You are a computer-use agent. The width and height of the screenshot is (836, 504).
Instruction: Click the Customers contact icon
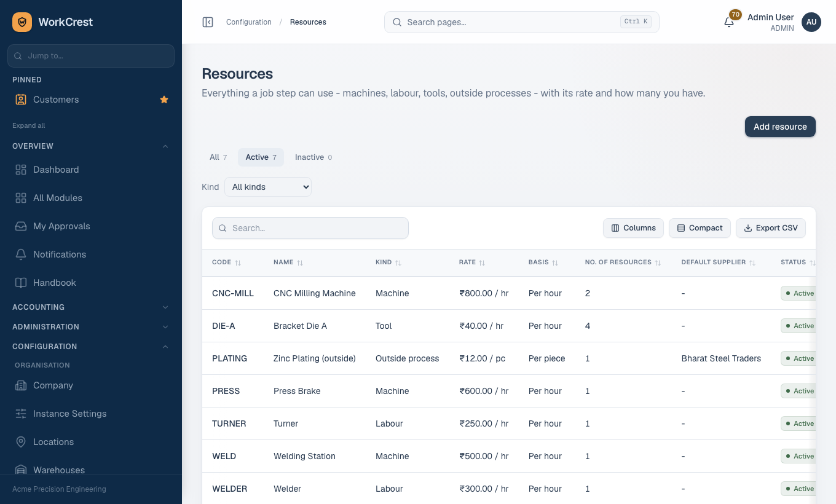(x=21, y=100)
